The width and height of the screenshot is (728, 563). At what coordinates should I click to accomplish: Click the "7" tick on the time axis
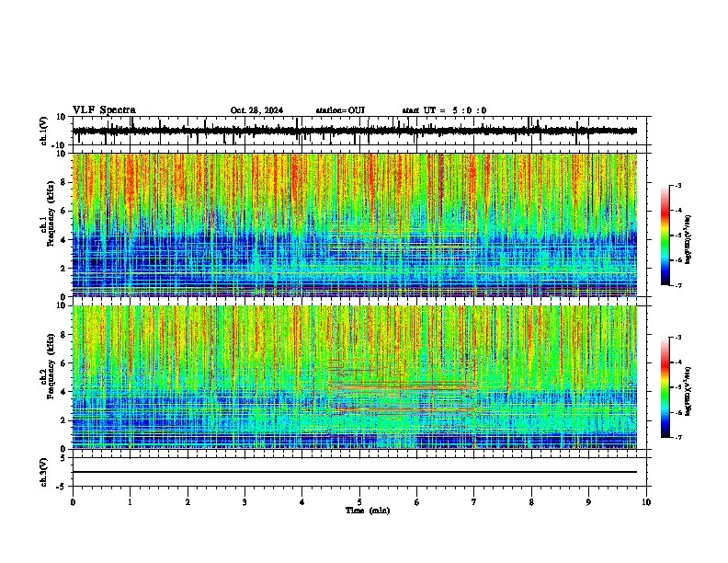point(474,502)
